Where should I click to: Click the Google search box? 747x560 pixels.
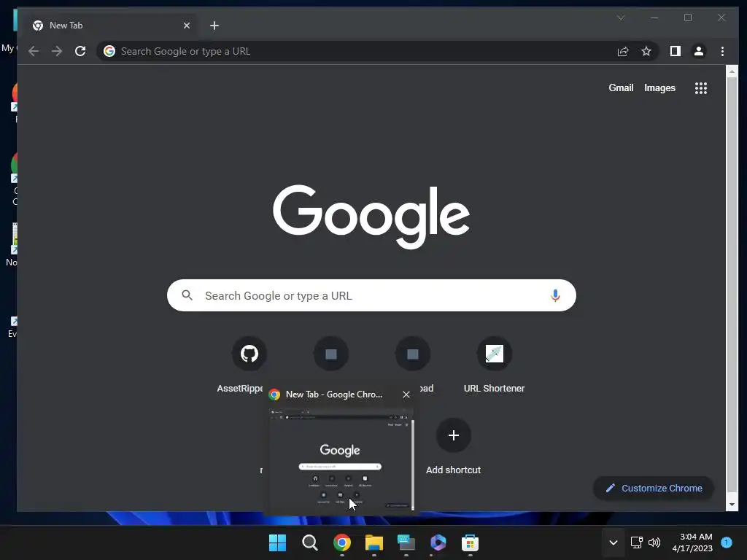[x=371, y=295]
